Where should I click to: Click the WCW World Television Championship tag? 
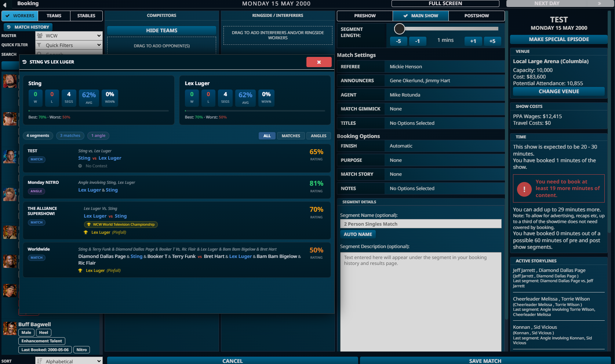[121, 225]
